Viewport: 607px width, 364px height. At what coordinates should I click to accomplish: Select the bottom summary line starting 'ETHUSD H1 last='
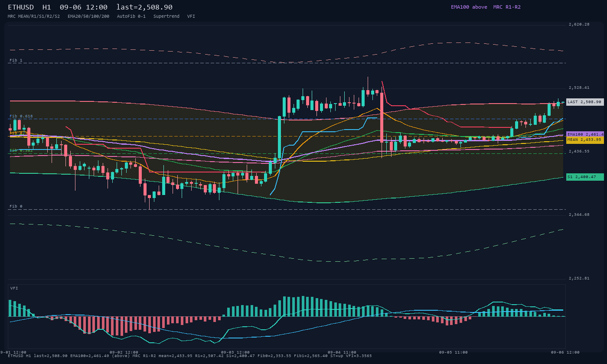click(190, 356)
